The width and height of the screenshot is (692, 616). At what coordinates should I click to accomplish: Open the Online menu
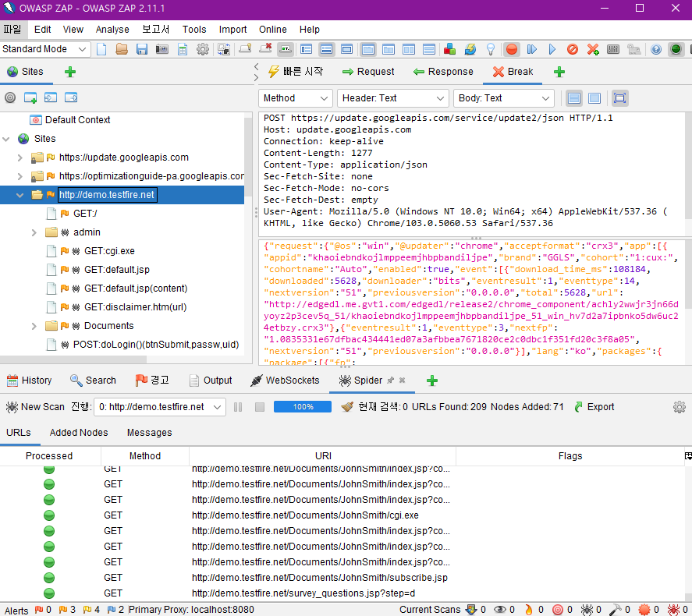click(x=273, y=30)
